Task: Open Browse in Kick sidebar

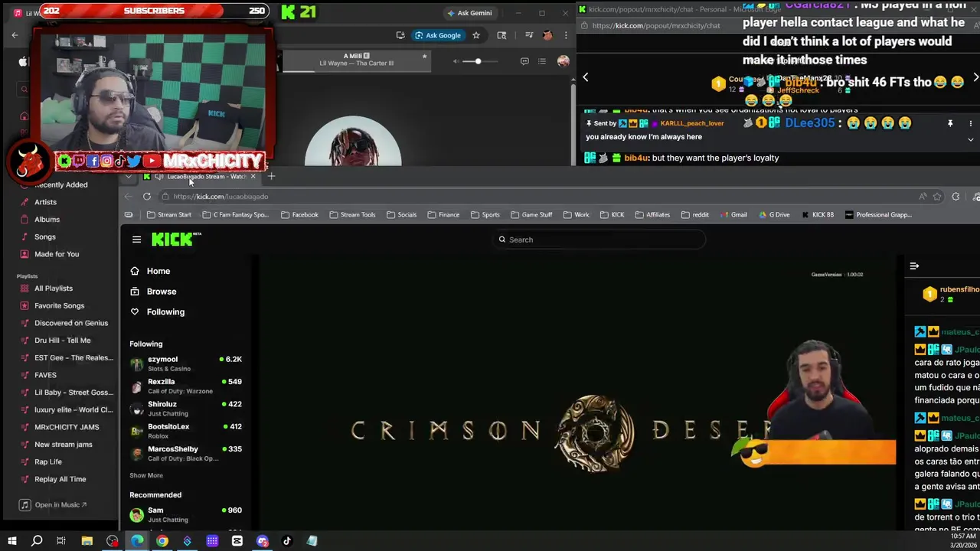Action: [153, 292]
